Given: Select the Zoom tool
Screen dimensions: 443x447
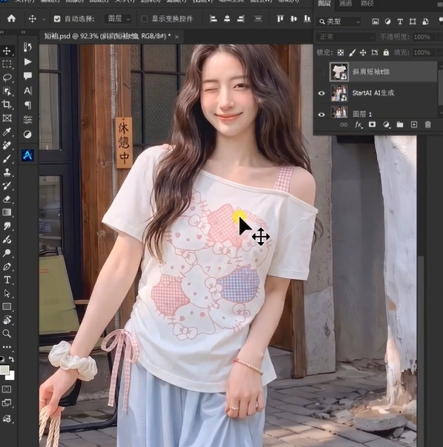Looking at the screenshot, I should (7, 333).
